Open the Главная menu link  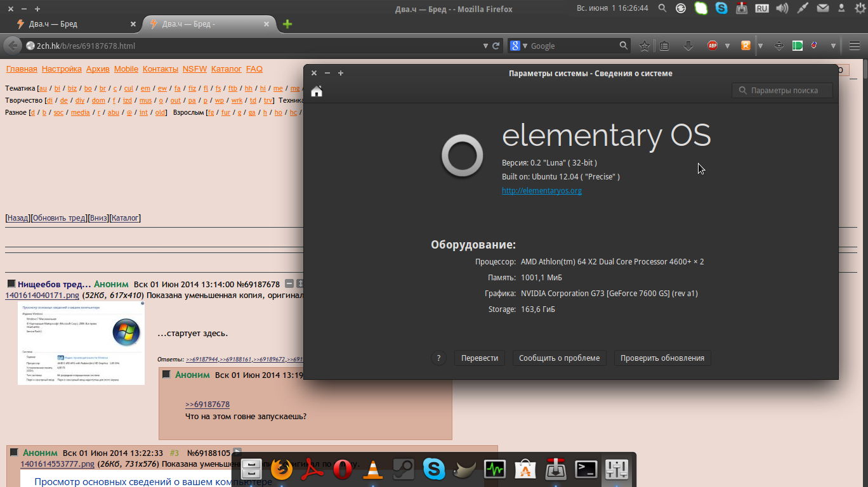[x=22, y=69]
